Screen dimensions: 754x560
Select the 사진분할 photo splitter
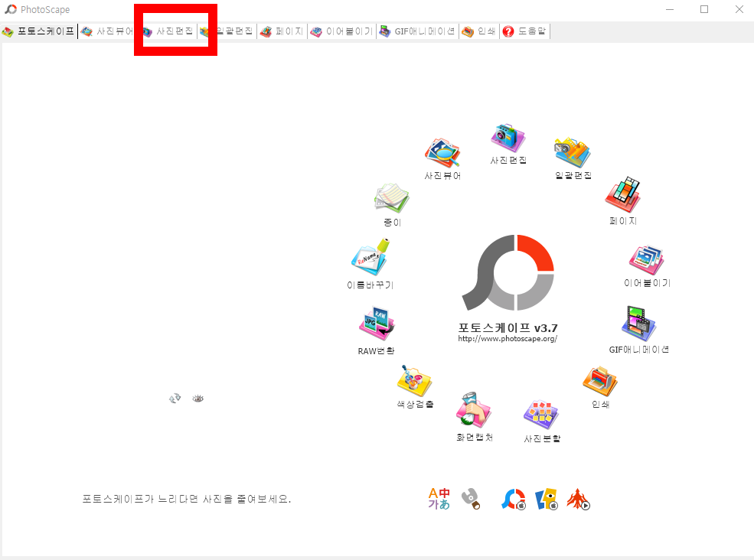(540, 415)
